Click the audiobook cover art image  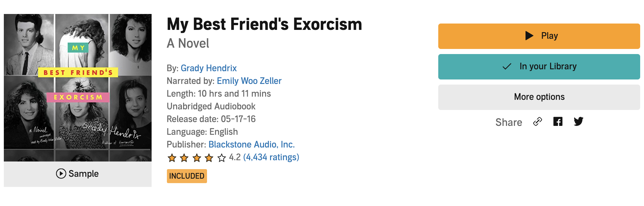78,87
